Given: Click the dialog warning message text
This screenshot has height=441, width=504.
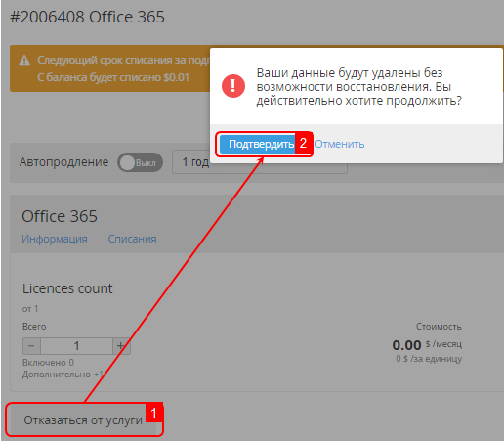Looking at the screenshot, I should pos(359,87).
